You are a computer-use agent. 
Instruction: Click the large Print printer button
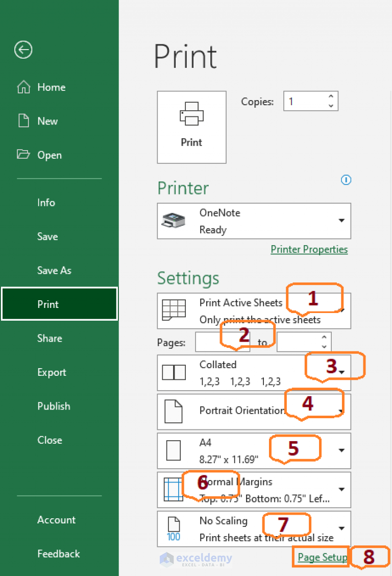tap(191, 127)
